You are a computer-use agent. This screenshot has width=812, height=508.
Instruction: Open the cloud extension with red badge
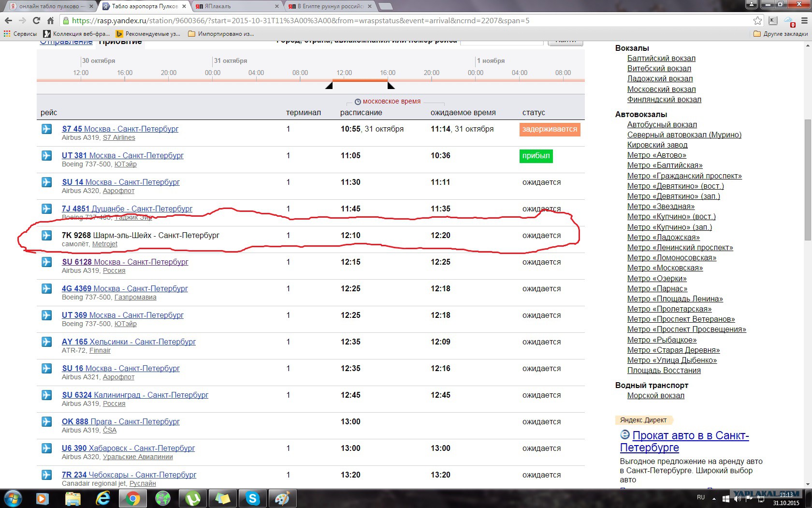click(789, 21)
